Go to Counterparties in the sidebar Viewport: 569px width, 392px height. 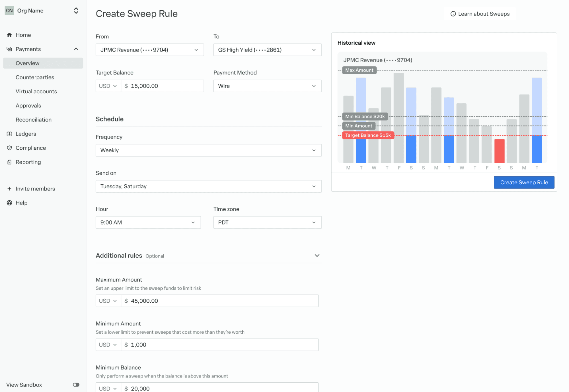[x=35, y=77]
